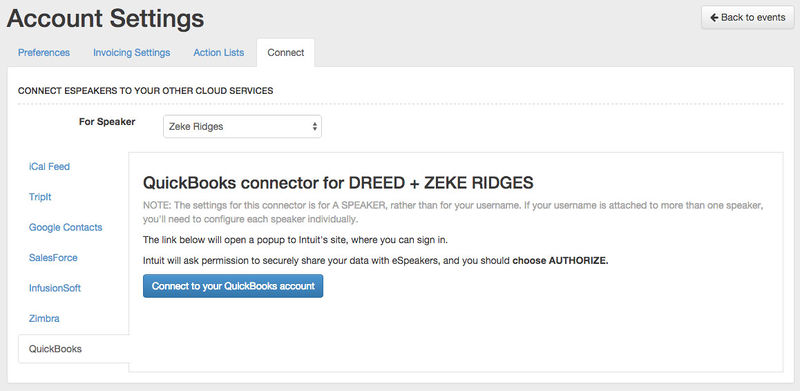Click Connect to your QuickBooks account button

pos(233,286)
